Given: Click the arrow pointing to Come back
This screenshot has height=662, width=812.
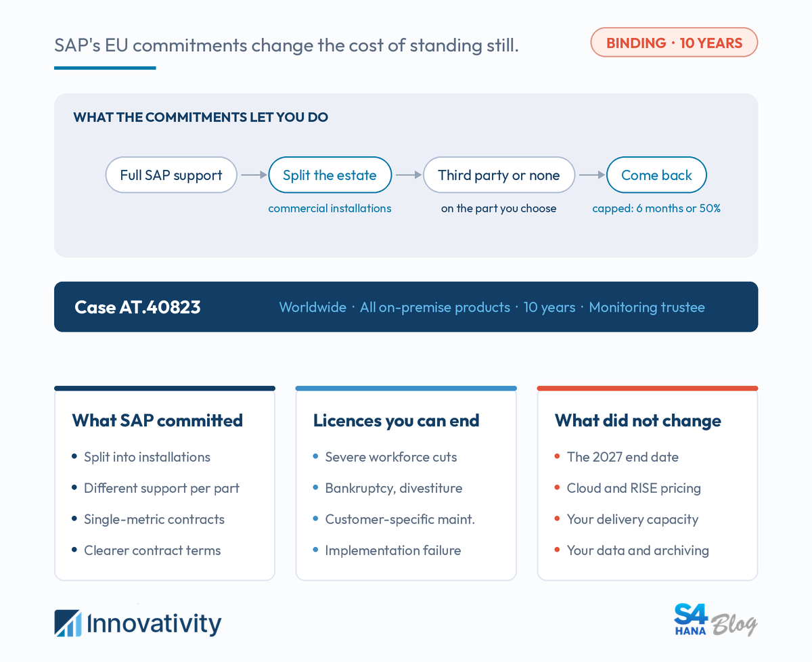Looking at the screenshot, I should (591, 175).
